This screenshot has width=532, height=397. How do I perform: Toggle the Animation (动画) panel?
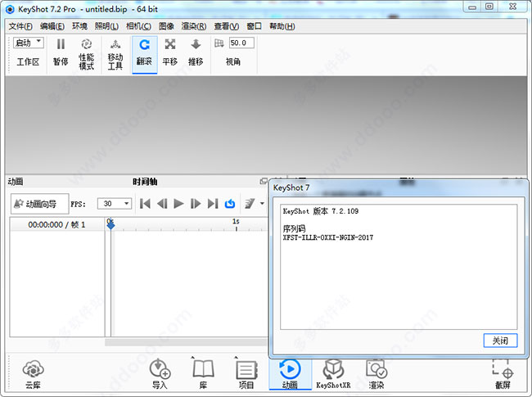(x=290, y=374)
